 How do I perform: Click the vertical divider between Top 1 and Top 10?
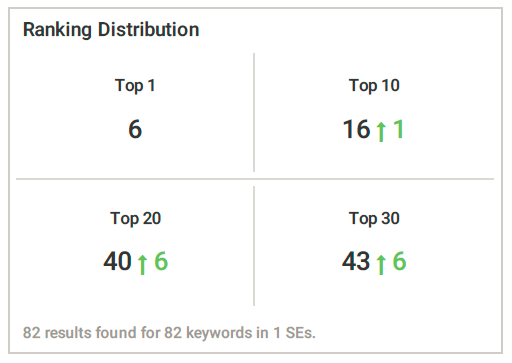254,113
